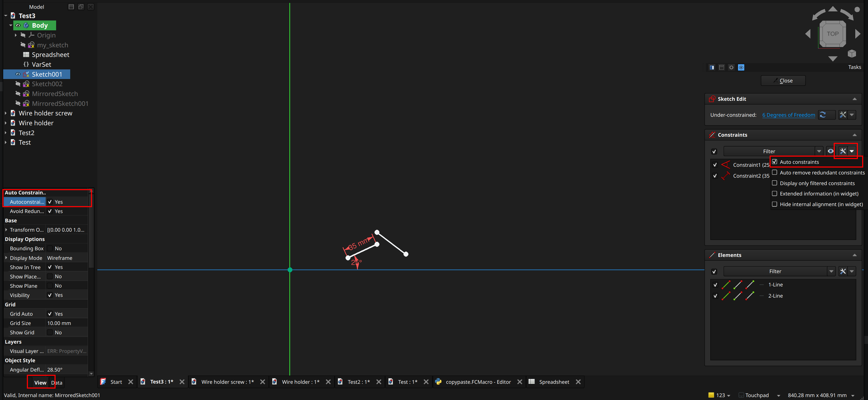Viewport: 868px width, 400px height.
Task: Uncheck the Auto constraints option
Action: (774, 162)
